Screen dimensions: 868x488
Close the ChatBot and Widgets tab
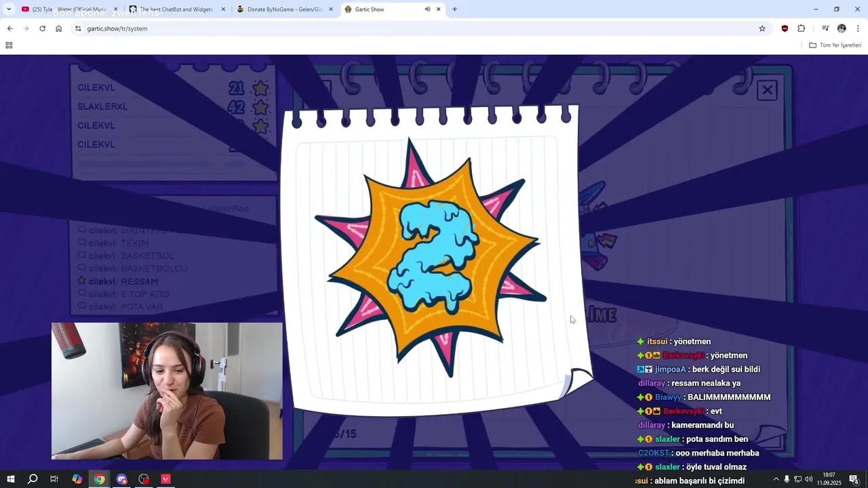(x=223, y=9)
